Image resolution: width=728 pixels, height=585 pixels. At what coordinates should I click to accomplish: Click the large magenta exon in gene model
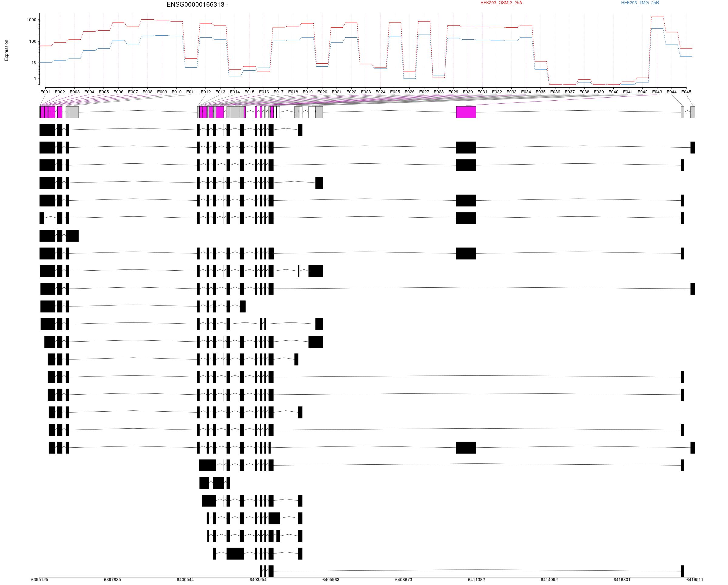pos(466,112)
